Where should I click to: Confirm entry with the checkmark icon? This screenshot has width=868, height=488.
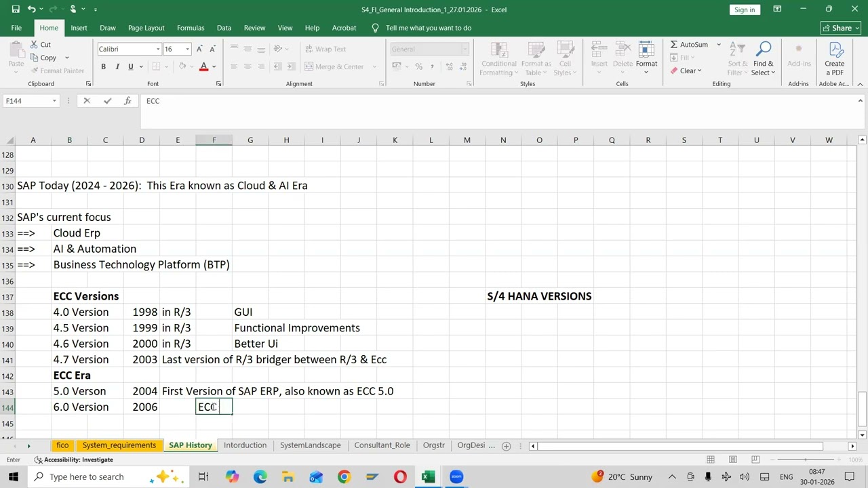coord(107,101)
